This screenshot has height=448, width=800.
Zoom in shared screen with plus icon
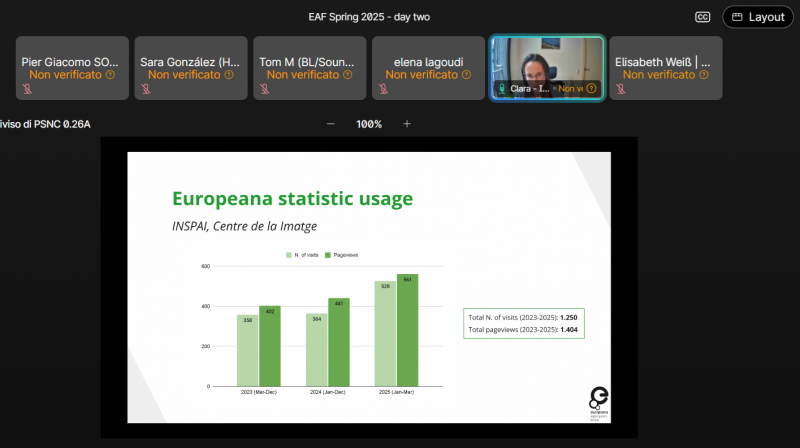coord(407,124)
